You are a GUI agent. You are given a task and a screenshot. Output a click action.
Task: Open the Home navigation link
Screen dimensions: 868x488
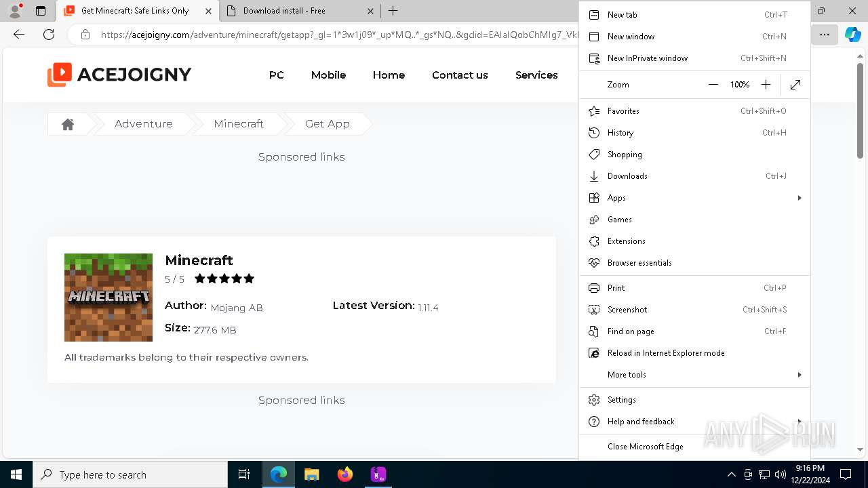click(x=389, y=75)
